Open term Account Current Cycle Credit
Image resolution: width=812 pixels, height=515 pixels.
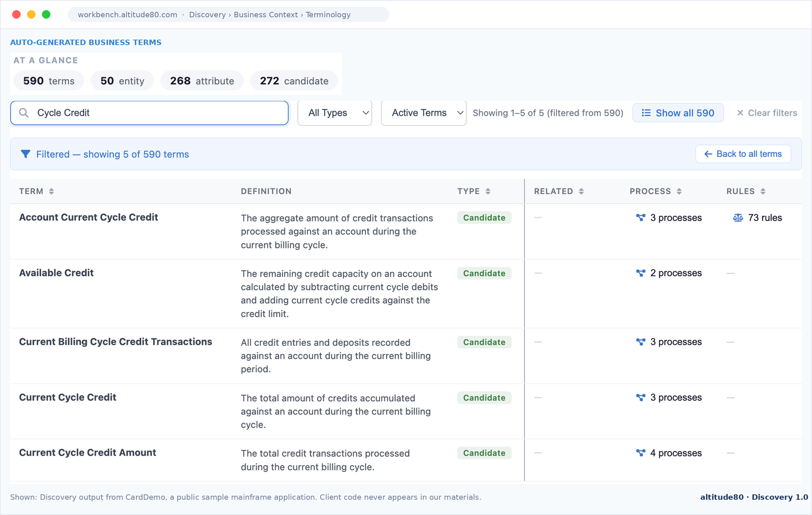(x=88, y=217)
